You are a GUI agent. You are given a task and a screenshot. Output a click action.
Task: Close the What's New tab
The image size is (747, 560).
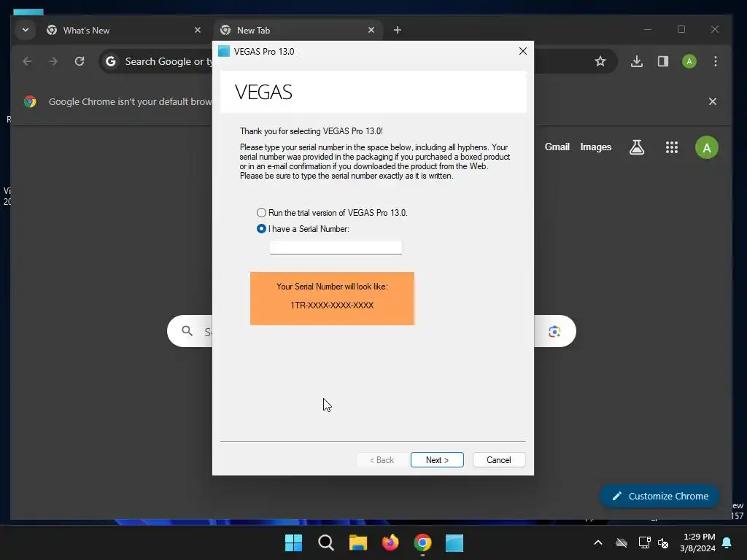[x=197, y=30]
